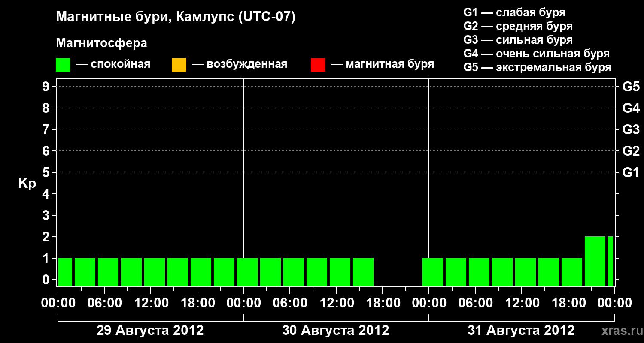Click the 'G4 — очень сильная буря' legend line
The width and height of the screenshot is (644, 343).
point(536,54)
